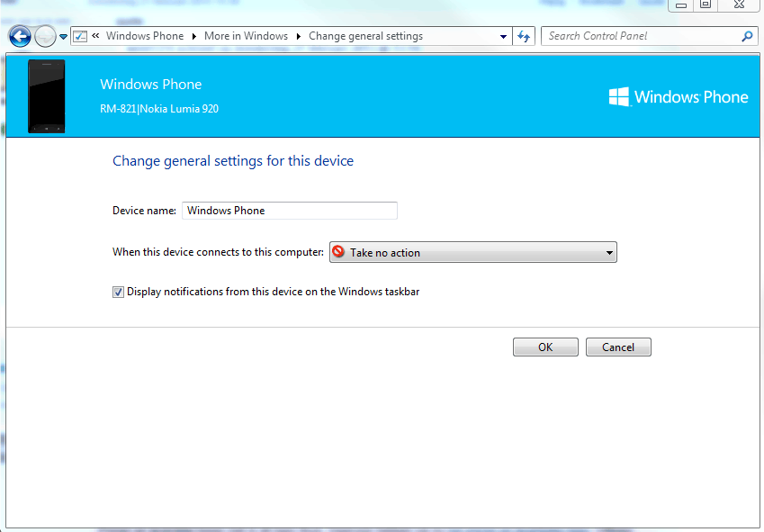Click the Nokia Lumia 920 phone image

click(x=46, y=96)
